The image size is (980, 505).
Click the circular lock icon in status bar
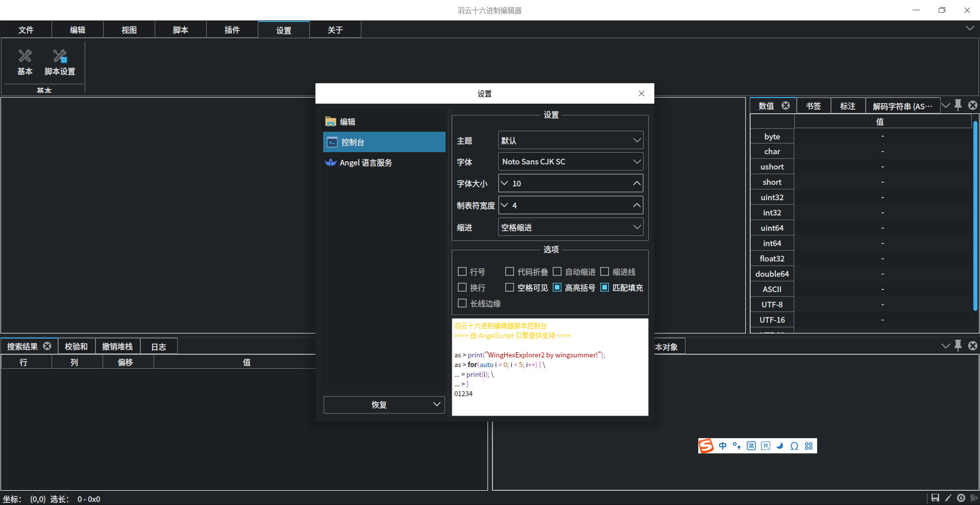pos(961,498)
